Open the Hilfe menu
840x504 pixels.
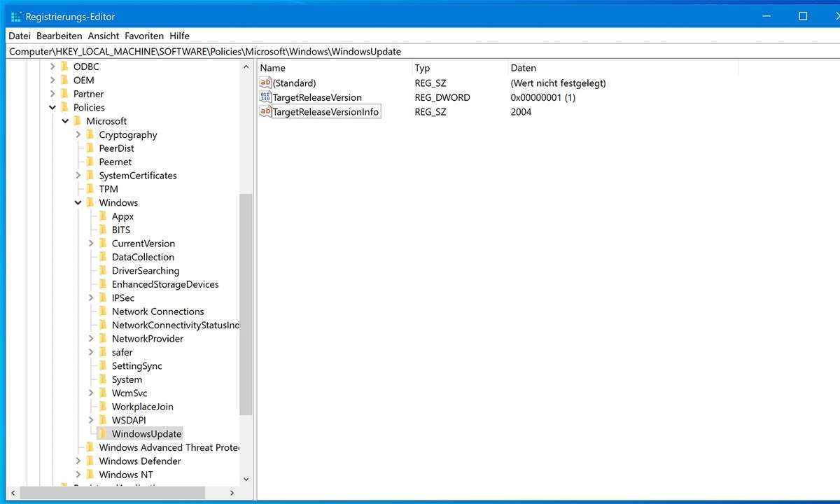pos(179,36)
